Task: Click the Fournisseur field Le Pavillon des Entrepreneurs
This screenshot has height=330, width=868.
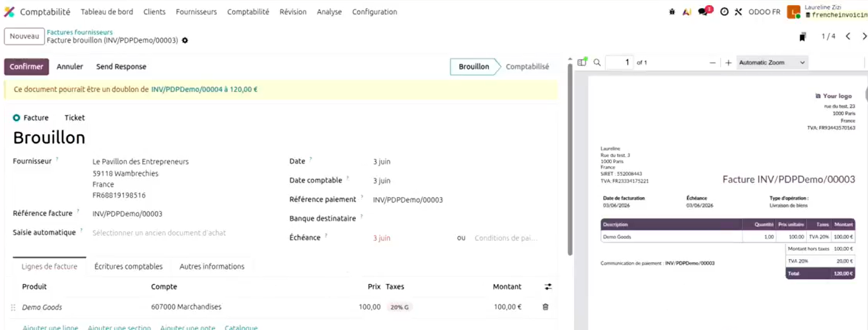Action: tap(141, 162)
